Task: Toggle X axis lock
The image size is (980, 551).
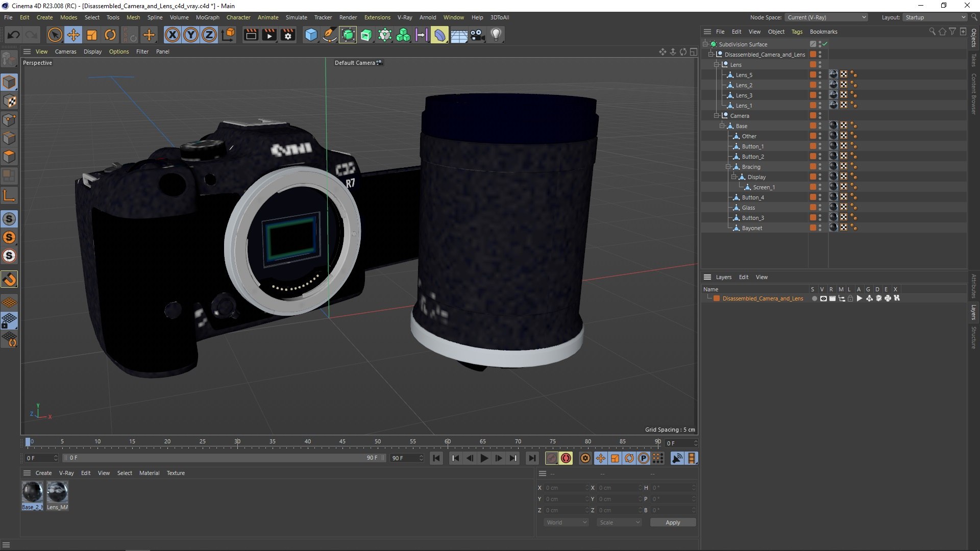Action: [x=173, y=35]
